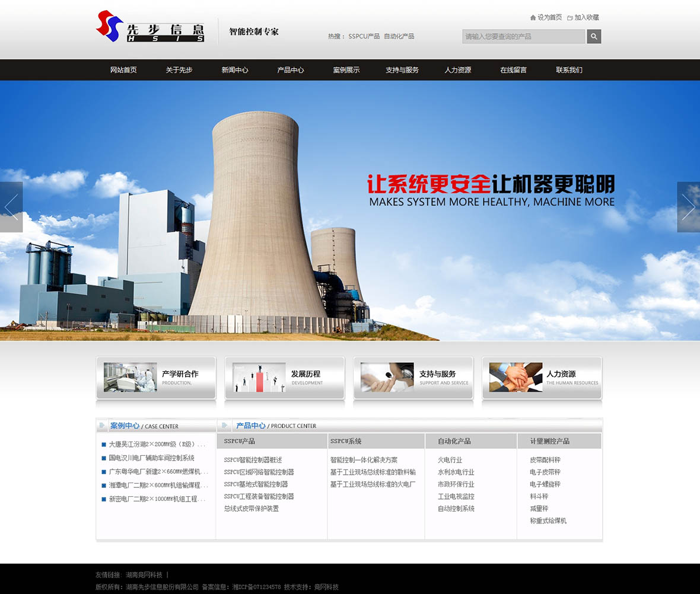Image resolution: width=700 pixels, height=594 pixels.
Task: Click the magnifier search icon
Action: point(593,36)
